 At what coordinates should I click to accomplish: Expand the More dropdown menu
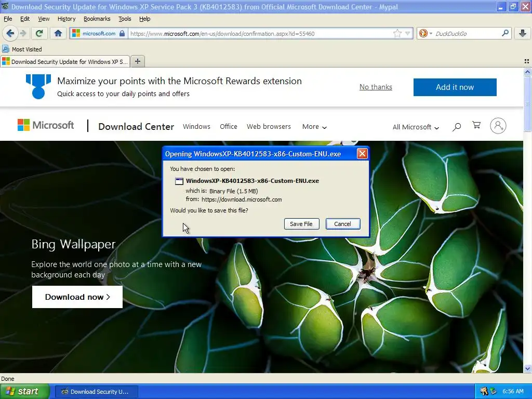click(314, 127)
